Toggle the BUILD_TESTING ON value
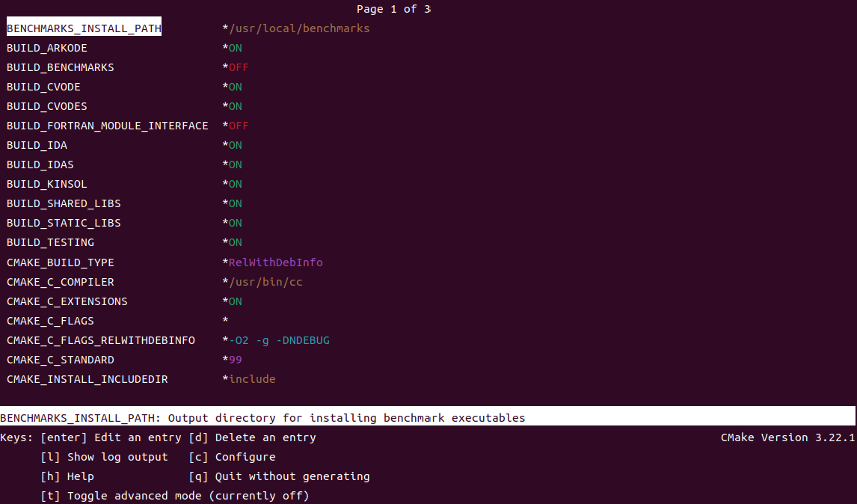857x504 pixels. [235, 242]
